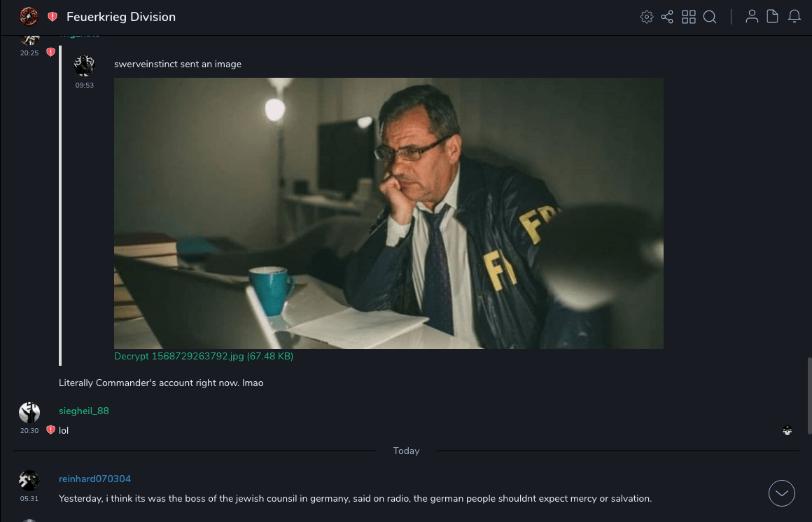Show the members list person icon
The image size is (812, 522).
tap(752, 17)
